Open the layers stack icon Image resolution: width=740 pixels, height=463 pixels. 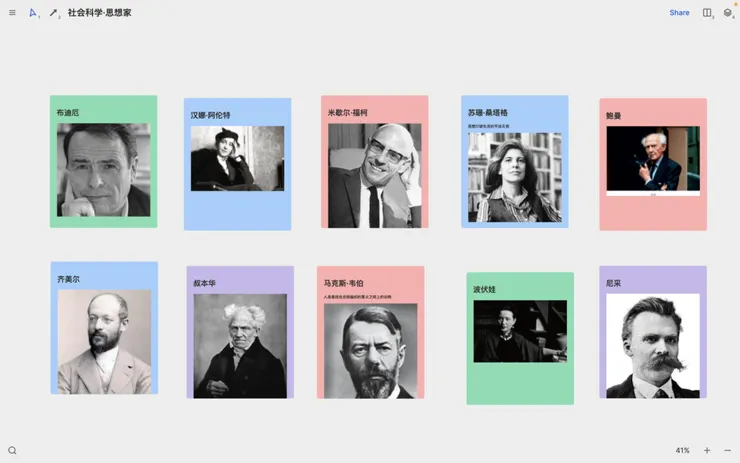pyautogui.click(x=727, y=13)
